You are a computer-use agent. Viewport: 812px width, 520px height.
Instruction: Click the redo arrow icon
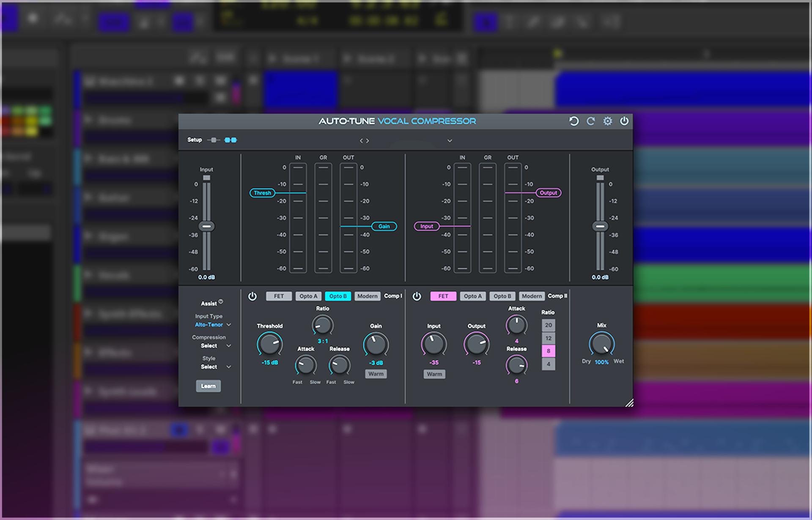[590, 121]
